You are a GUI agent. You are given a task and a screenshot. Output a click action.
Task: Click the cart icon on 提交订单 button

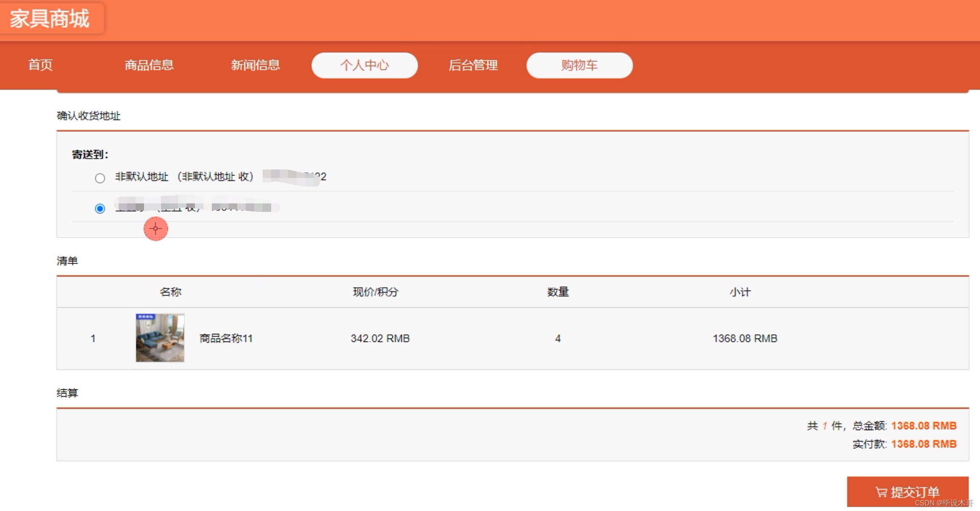[881, 492]
